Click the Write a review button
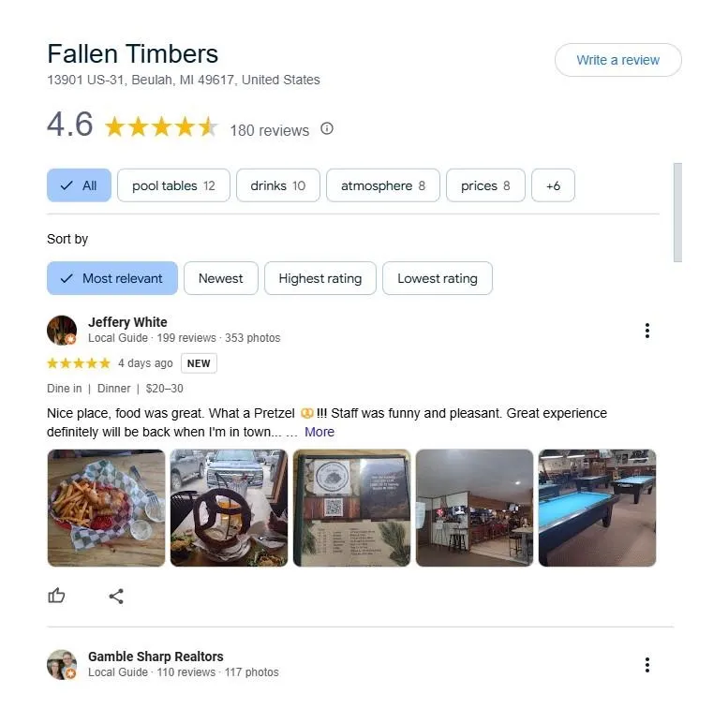 point(618,60)
